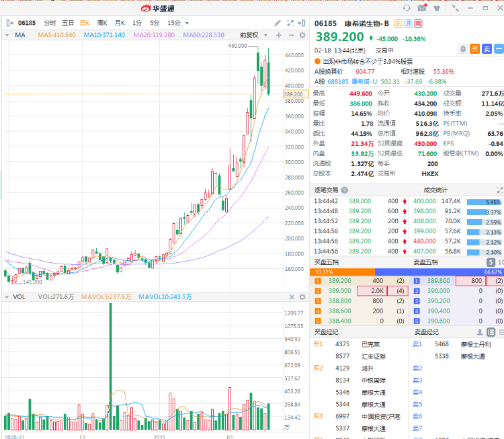Open more time periods dropdown arrow

[187, 23]
